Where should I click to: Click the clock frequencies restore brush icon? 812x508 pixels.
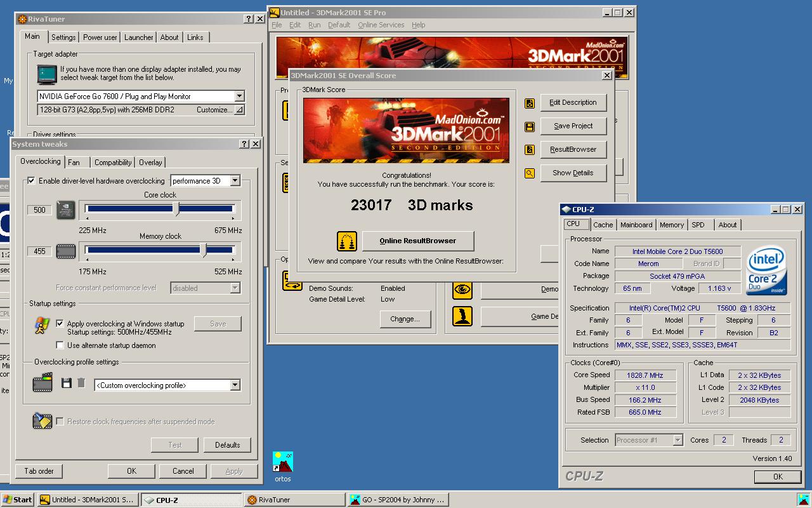click(43, 421)
